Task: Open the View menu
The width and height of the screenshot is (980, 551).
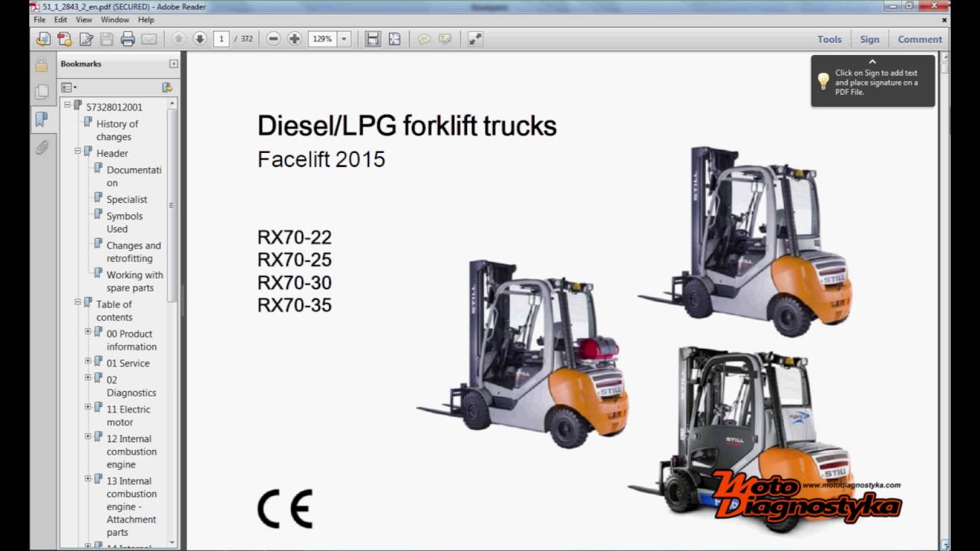Action: (84, 20)
